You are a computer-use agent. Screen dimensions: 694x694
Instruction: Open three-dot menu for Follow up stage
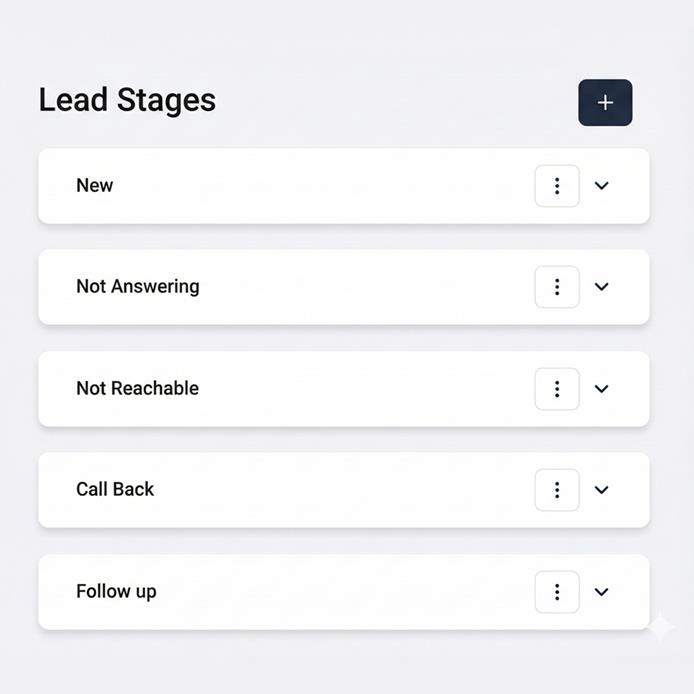[x=557, y=592]
